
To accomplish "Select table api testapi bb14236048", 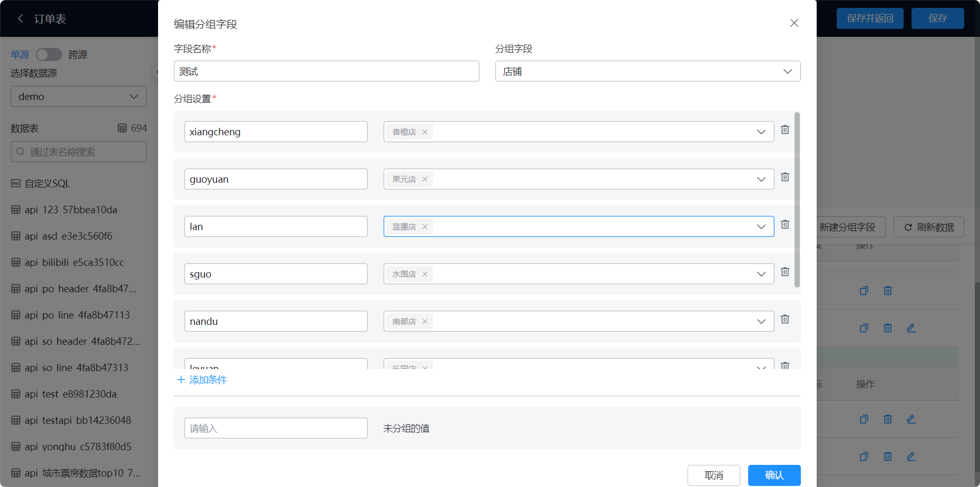I will 78,420.
